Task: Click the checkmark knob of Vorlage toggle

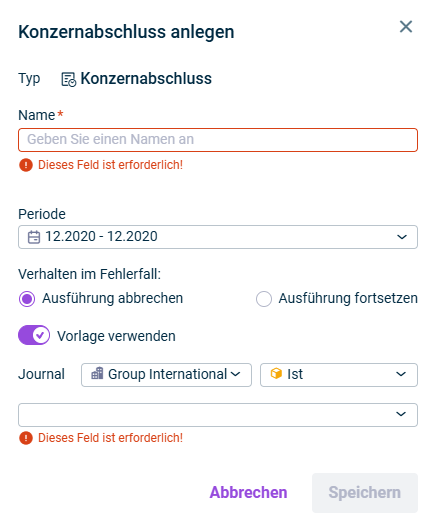Action: (x=41, y=335)
